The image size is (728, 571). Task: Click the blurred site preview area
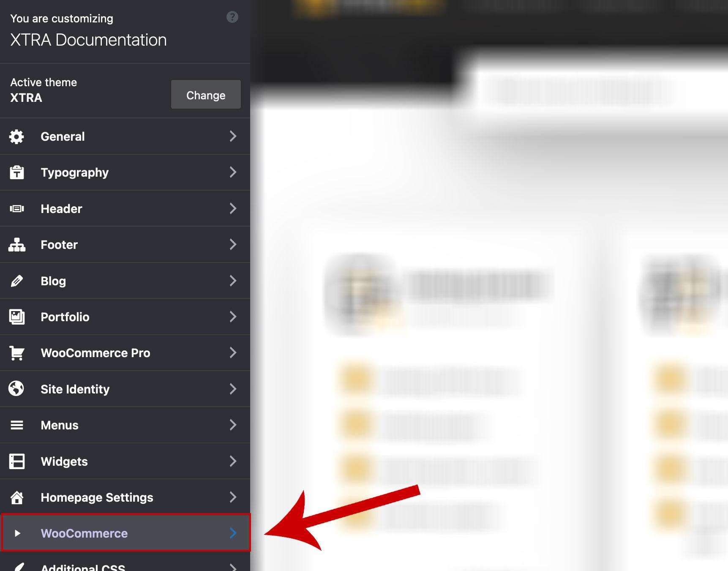[x=486, y=296]
